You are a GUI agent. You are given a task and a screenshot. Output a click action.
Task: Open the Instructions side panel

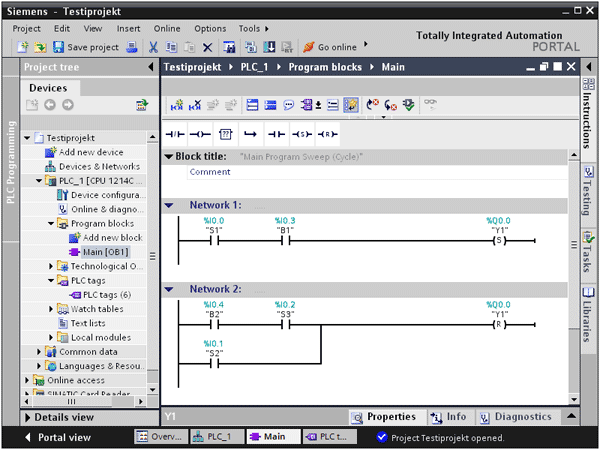[x=589, y=114]
